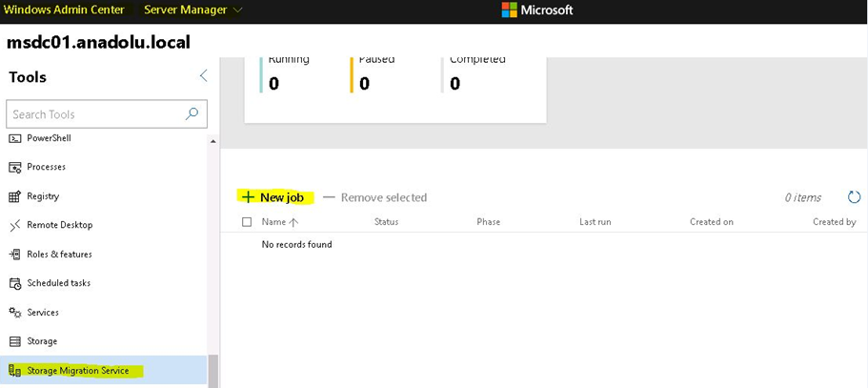Open the Server Manager dropdown

click(193, 10)
